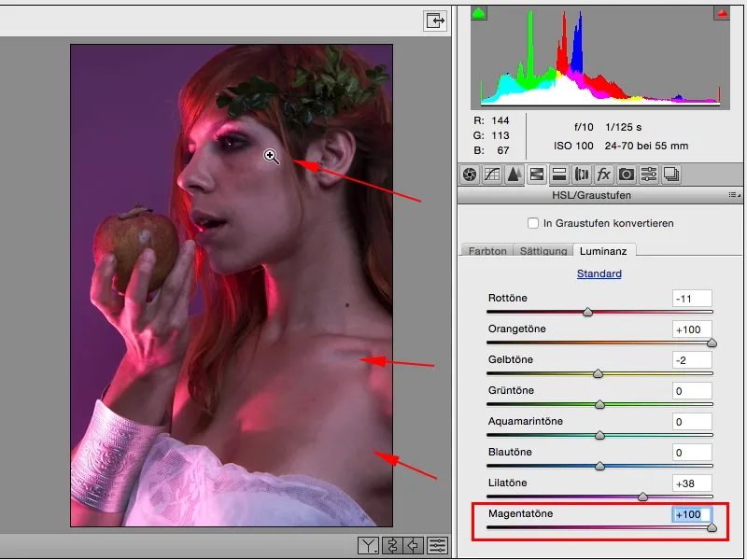Select the HSL/Grayscale panel icon
Image resolution: width=747 pixels, height=560 pixels.
point(536,175)
